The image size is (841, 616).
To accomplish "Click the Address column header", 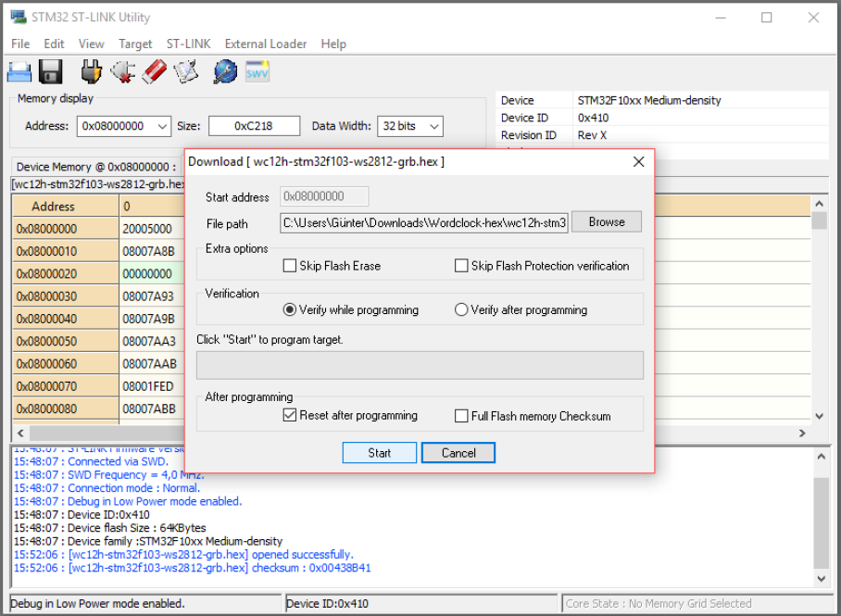I will tap(66, 206).
